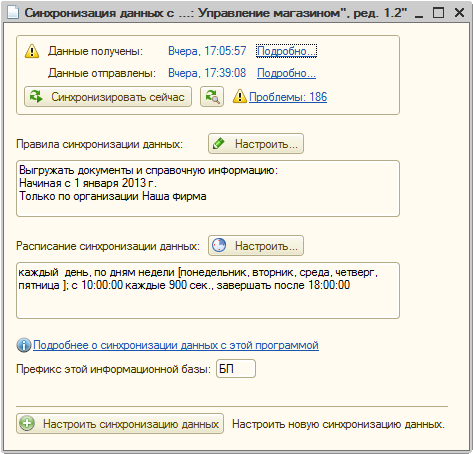473x454 pixels.
Task: Click the clock icon on schedule Настроить
Action: (x=219, y=245)
